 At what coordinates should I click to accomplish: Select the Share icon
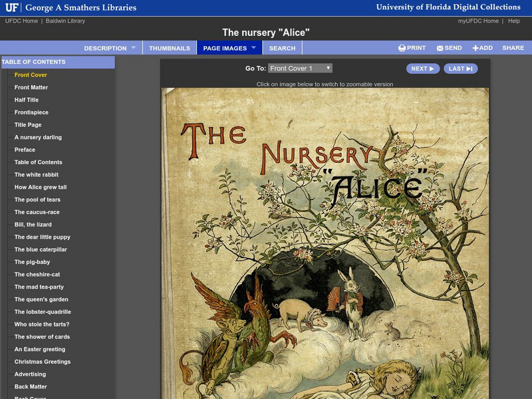coord(513,47)
